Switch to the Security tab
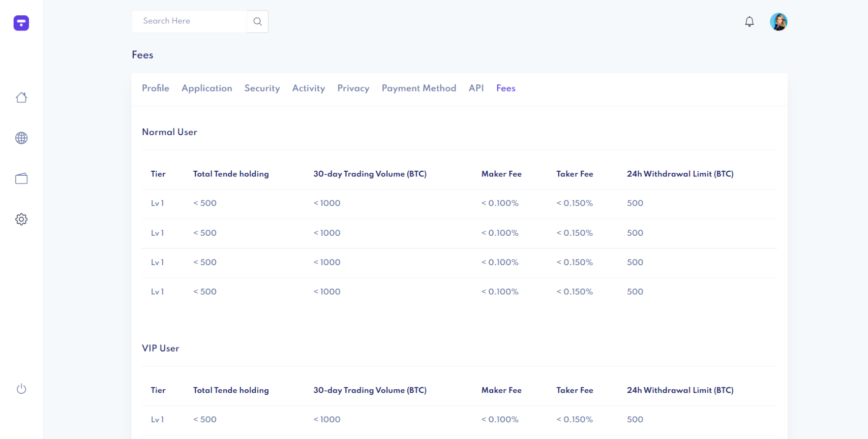868x439 pixels. pos(262,88)
